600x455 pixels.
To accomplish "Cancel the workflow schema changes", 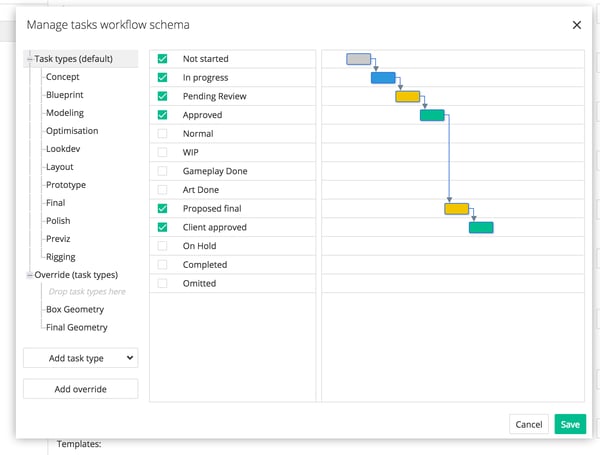I will point(528,424).
